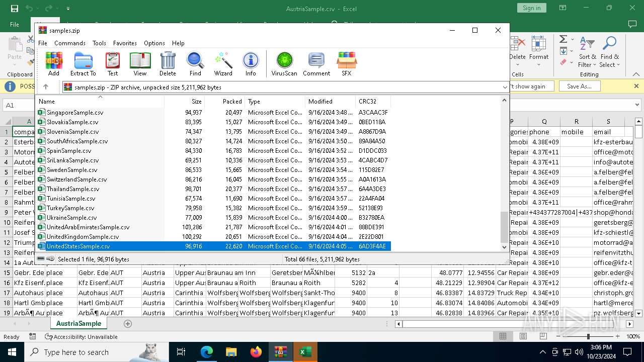Open the File menu in WinRAR

tap(43, 43)
